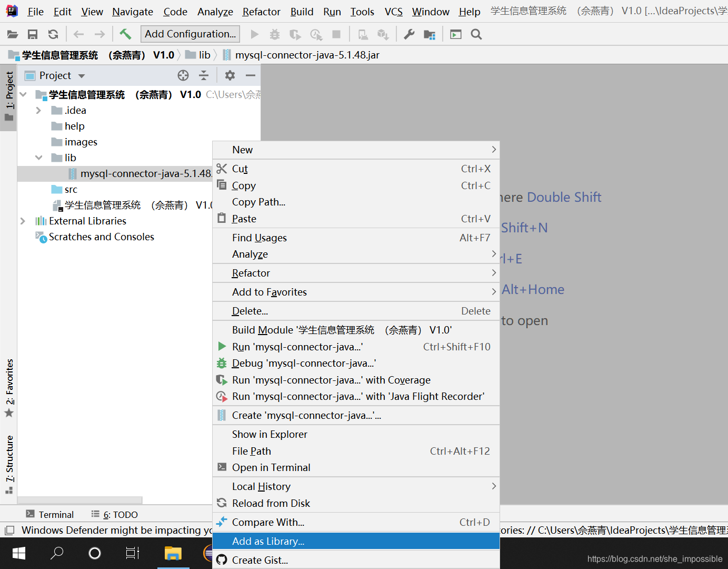The width and height of the screenshot is (728, 569).
Task: Click the Run play icon in toolbar
Action: (255, 34)
